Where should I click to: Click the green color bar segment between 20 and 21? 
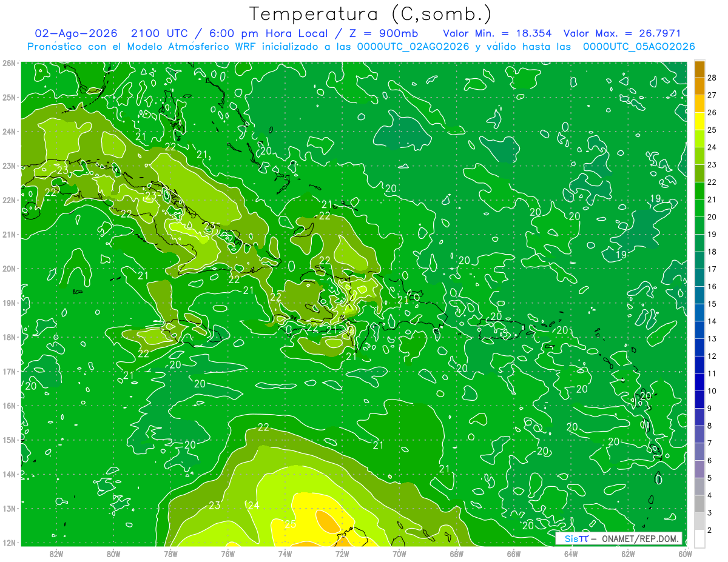tap(699, 208)
